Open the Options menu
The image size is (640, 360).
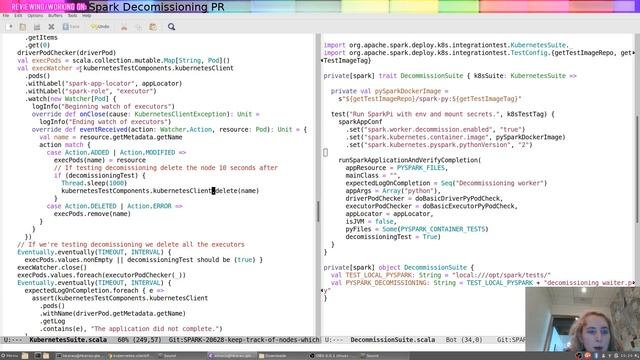(x=35, y=16)
